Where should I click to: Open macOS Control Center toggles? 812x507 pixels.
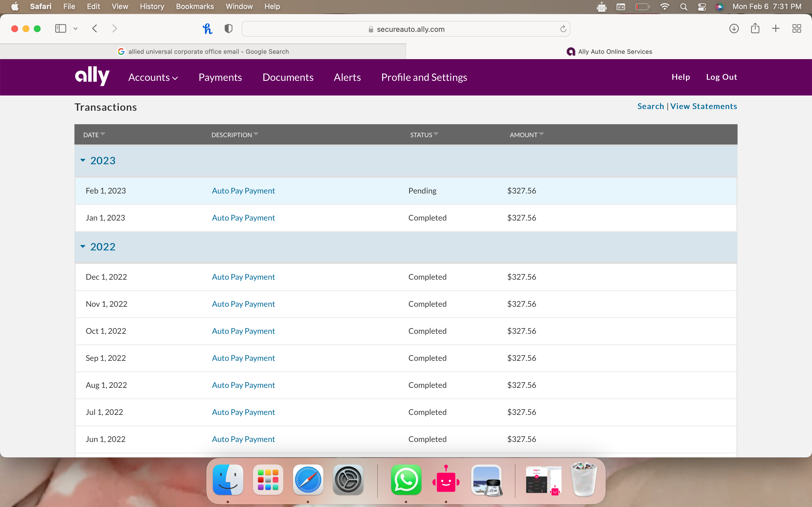[701, 7]
